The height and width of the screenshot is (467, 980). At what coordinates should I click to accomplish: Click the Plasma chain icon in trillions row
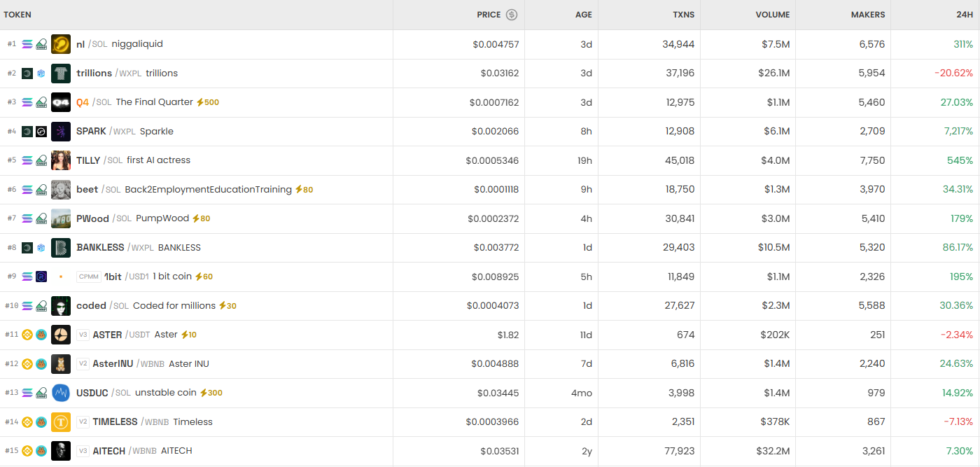coord(27,74)
